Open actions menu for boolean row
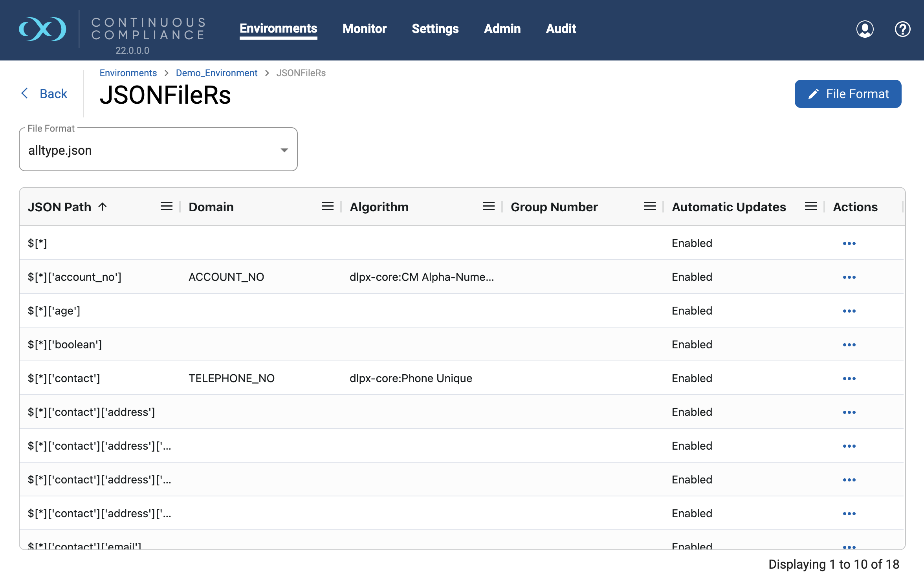 849,345
